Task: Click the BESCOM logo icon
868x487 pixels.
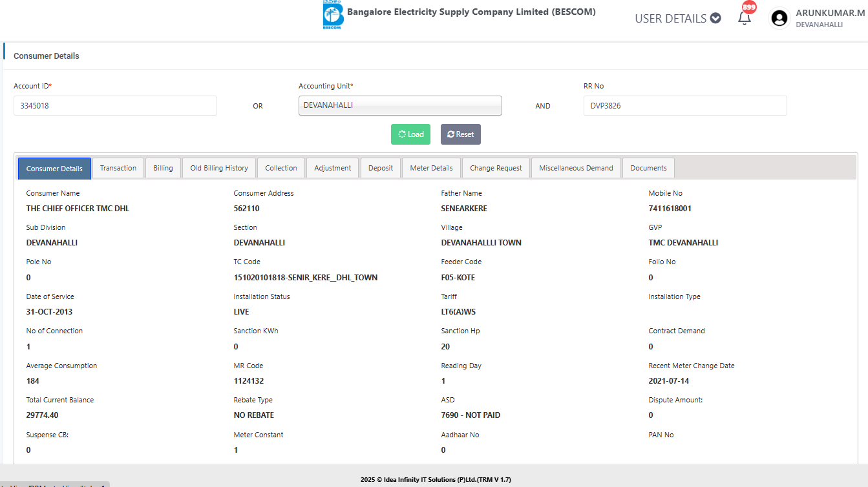Action: [333, 15]
